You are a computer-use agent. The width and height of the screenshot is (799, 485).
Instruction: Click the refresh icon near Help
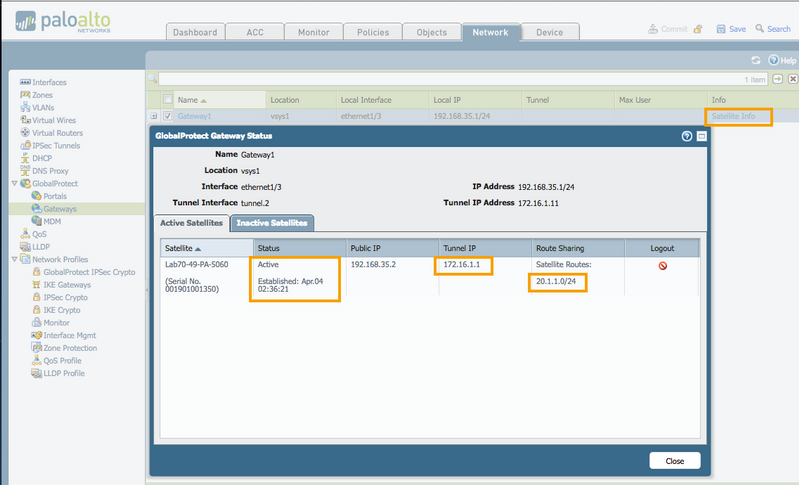pyautogui.click(x=756, y=61)
